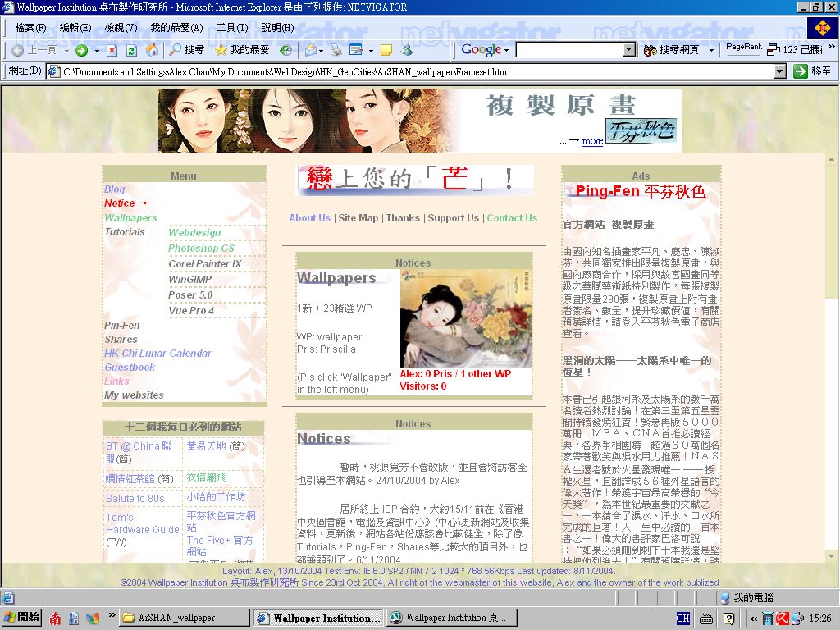Open the Search (搜尋) magnifier button
Image resolution: width=840 pixels, height=630 pixels.
(x=186, y=50)
